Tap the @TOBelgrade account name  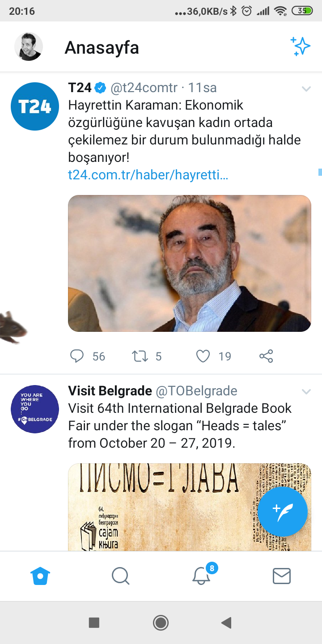click(196, 391)
